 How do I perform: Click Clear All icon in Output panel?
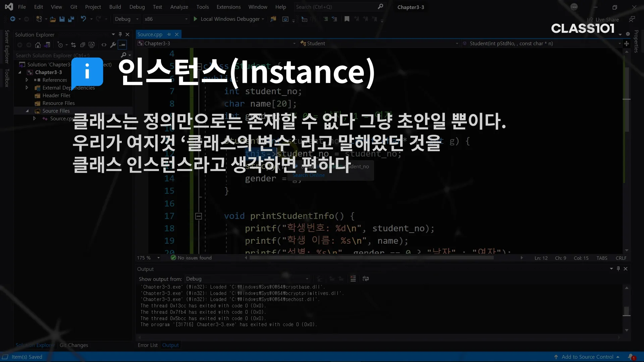[x=353, y=279]
